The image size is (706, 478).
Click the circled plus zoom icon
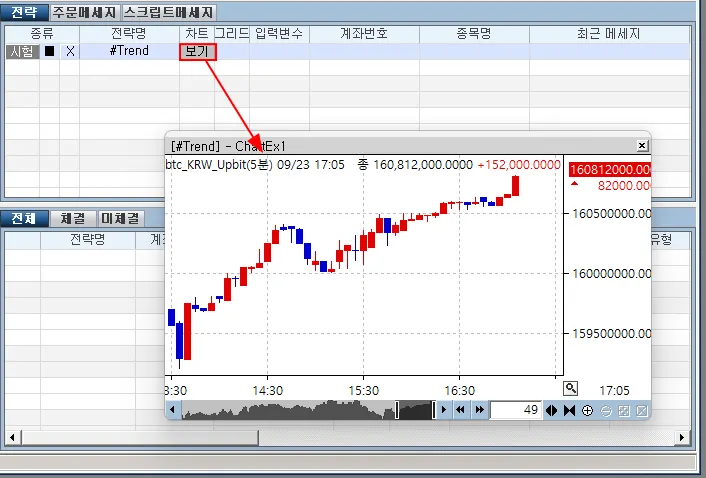point(587,410)
